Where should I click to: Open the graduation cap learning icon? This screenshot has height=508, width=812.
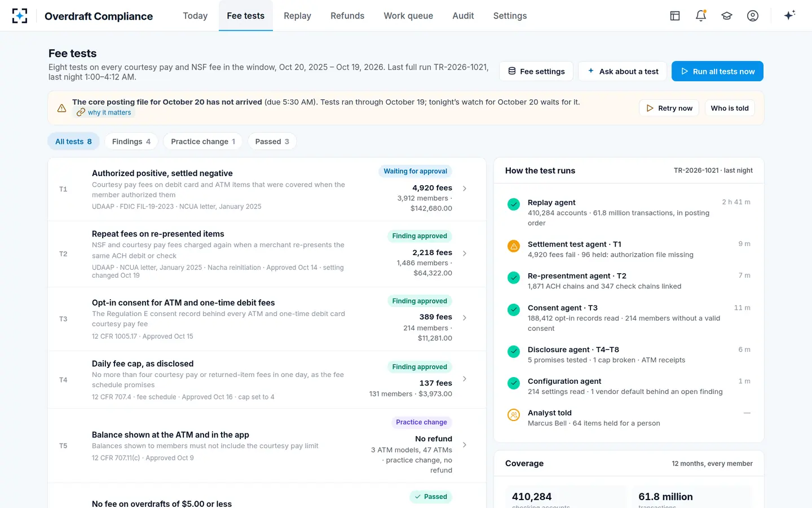tap(727, 16)
